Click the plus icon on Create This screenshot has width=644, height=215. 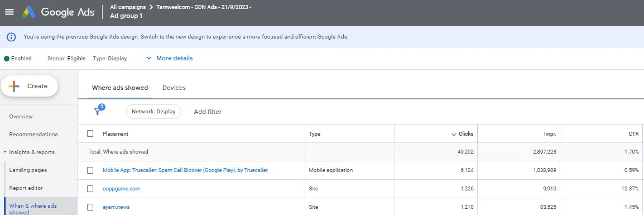[14, 86]
